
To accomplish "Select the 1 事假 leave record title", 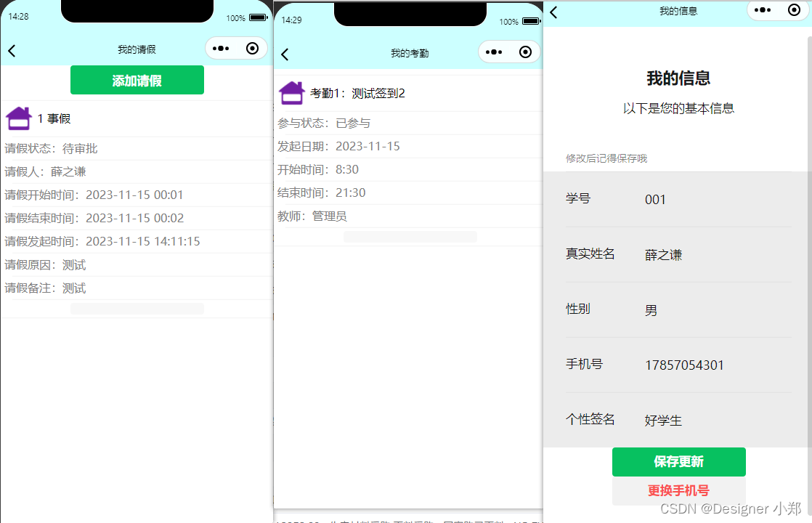I will (x=54, y=118).
